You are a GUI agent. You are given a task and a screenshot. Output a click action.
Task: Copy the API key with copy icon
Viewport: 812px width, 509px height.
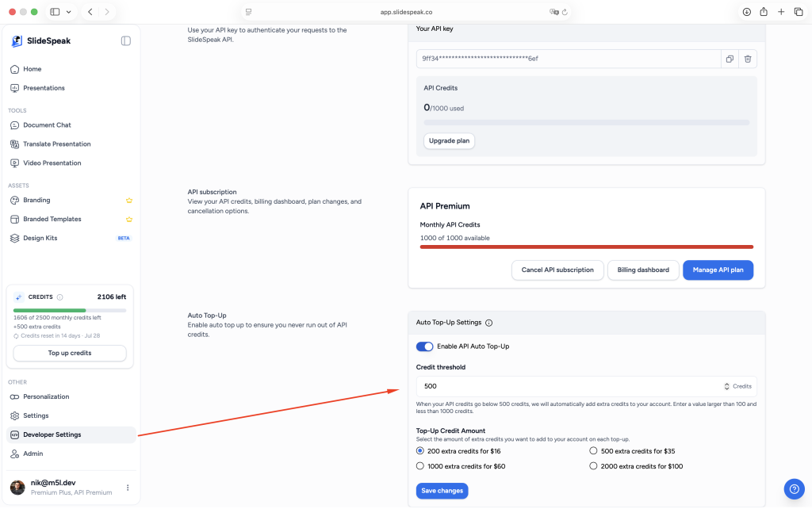tap(730, 59)
